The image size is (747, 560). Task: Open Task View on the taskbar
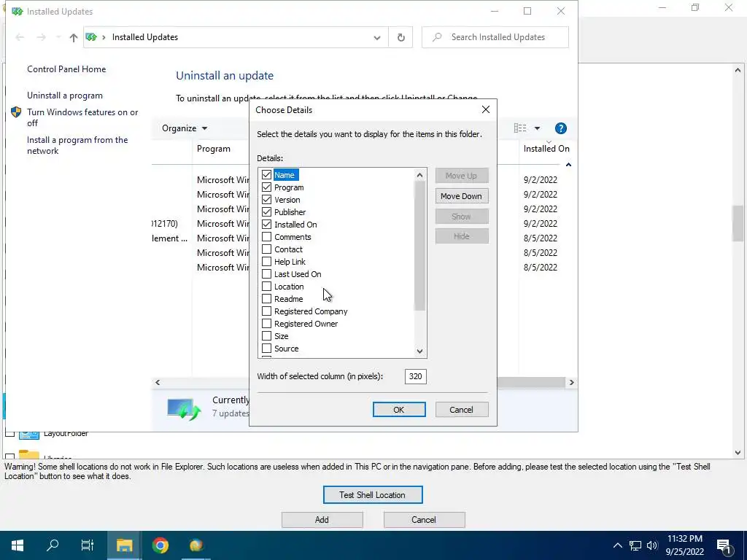88,545
